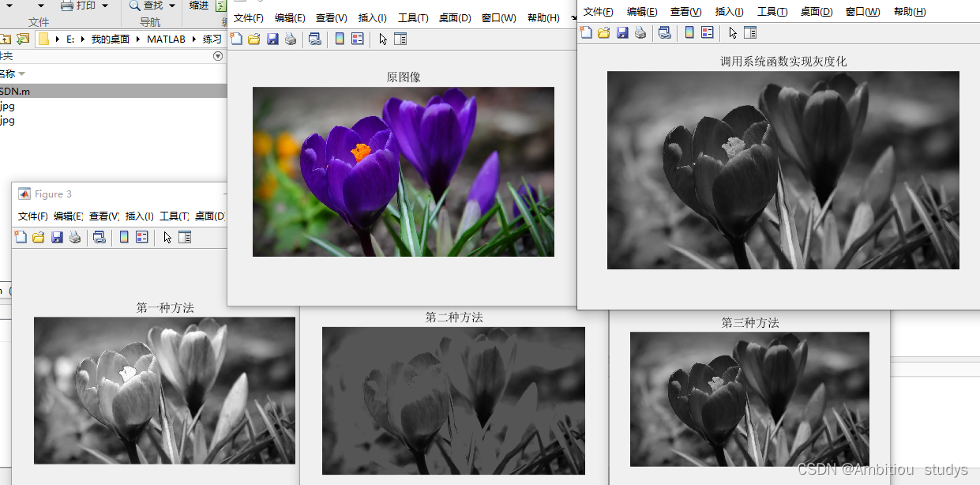Click Open File icon in 原图像 window
Viewport: 980px width, 485px height.
[x=253, y=39]
